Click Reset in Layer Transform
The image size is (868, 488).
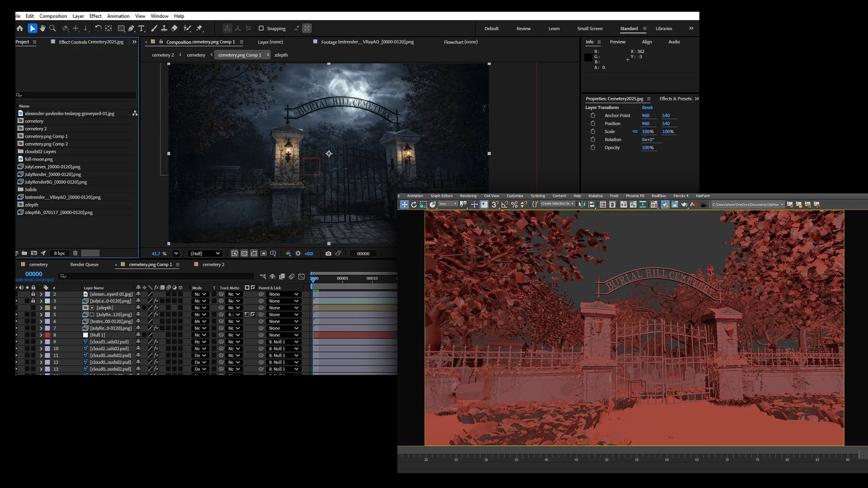[647, 108]
